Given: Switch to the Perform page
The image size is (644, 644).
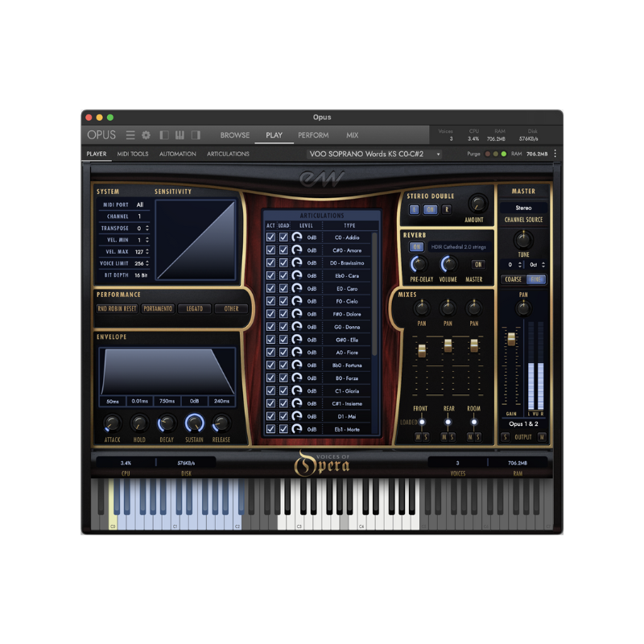Looking at the screenshot, I should [313, 135].
